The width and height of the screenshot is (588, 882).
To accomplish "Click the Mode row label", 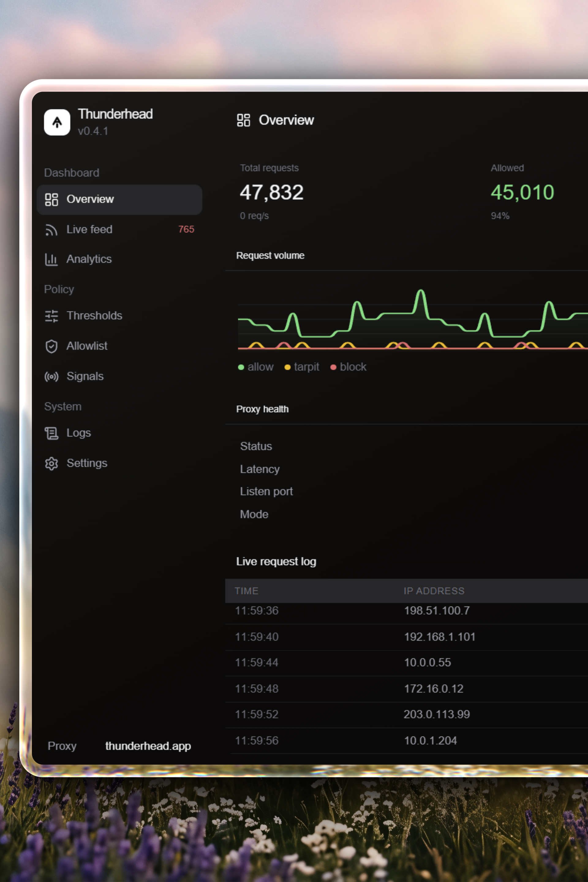I will point(254,514).
